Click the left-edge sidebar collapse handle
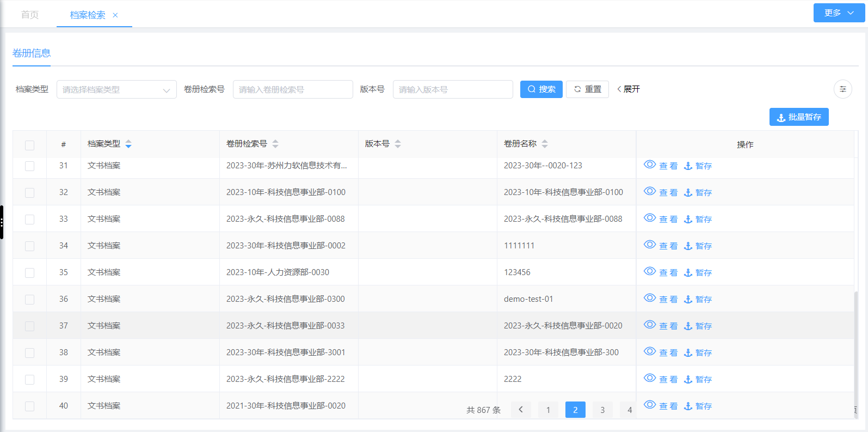Viewport: 868px width, 432px height. click(2, 222)
